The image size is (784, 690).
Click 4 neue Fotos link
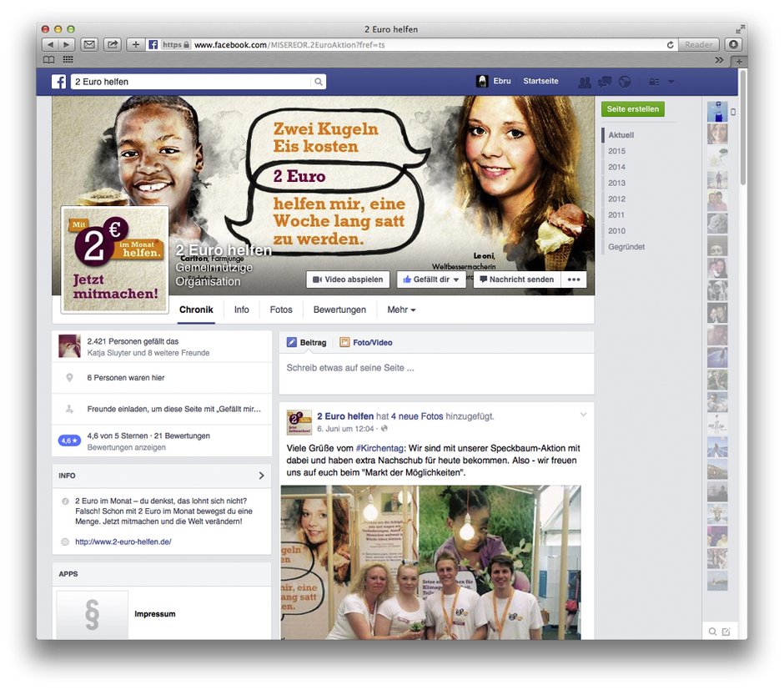tap(417, 416)
